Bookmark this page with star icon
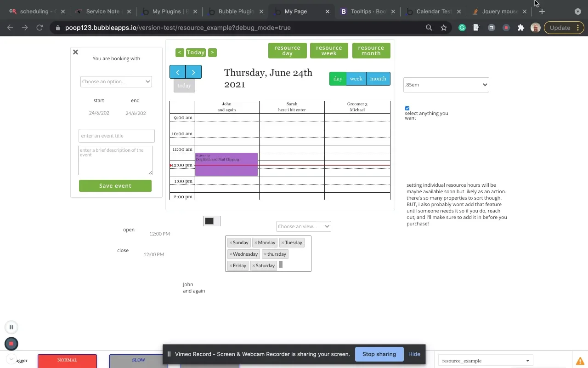588x368 pixels. 444,28
